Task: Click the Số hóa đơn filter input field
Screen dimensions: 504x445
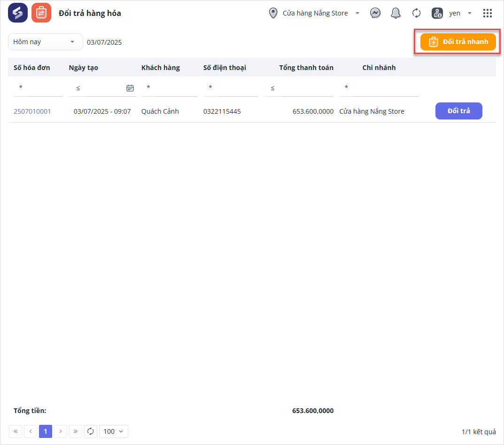Action: tap(45, 87)
